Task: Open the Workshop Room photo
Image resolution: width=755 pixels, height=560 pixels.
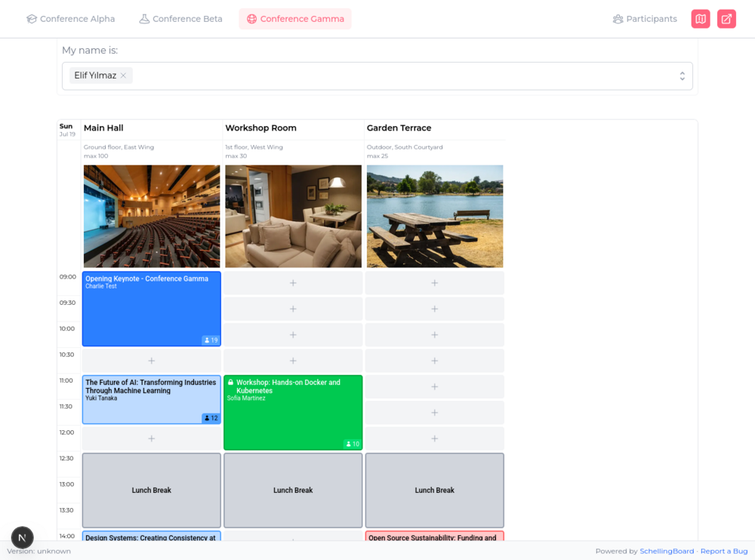Action: [x=293, y=216]
